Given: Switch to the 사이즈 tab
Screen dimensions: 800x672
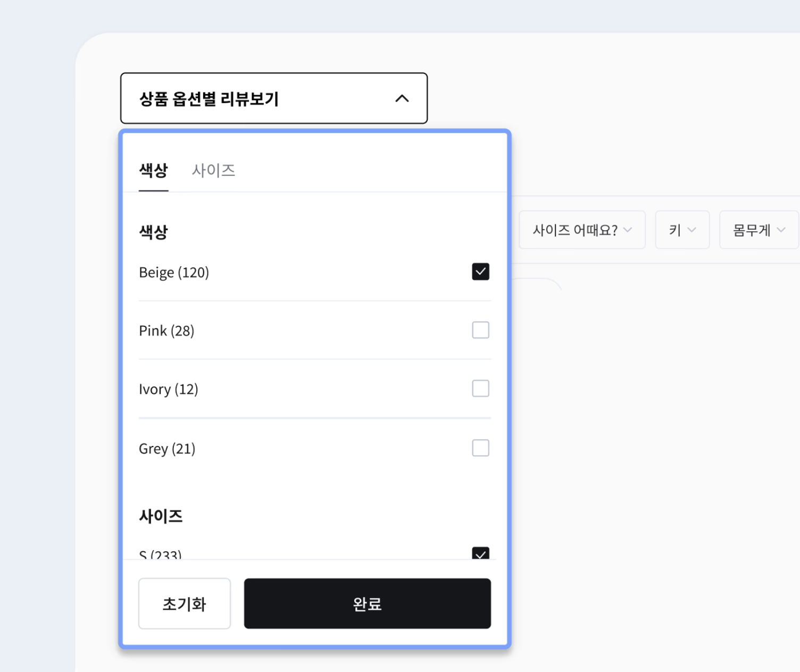Looking at the screenshot, I should [x=213, y=170].
